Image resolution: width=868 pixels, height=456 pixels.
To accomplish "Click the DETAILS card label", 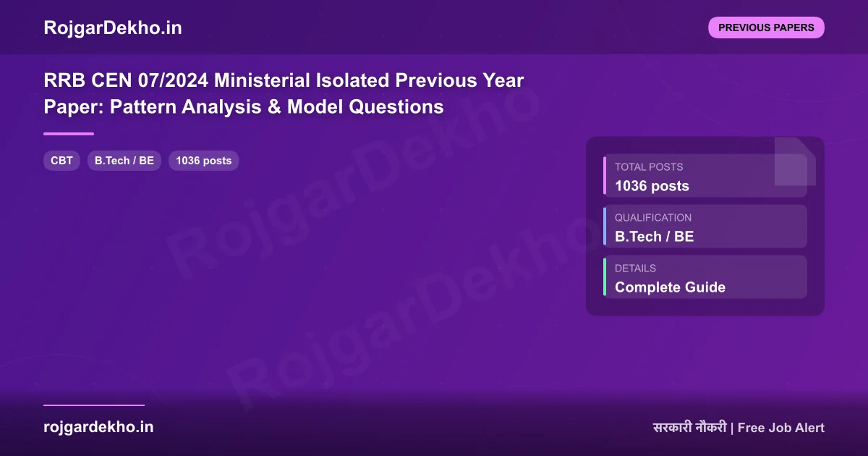I will [x=635, y=268].
